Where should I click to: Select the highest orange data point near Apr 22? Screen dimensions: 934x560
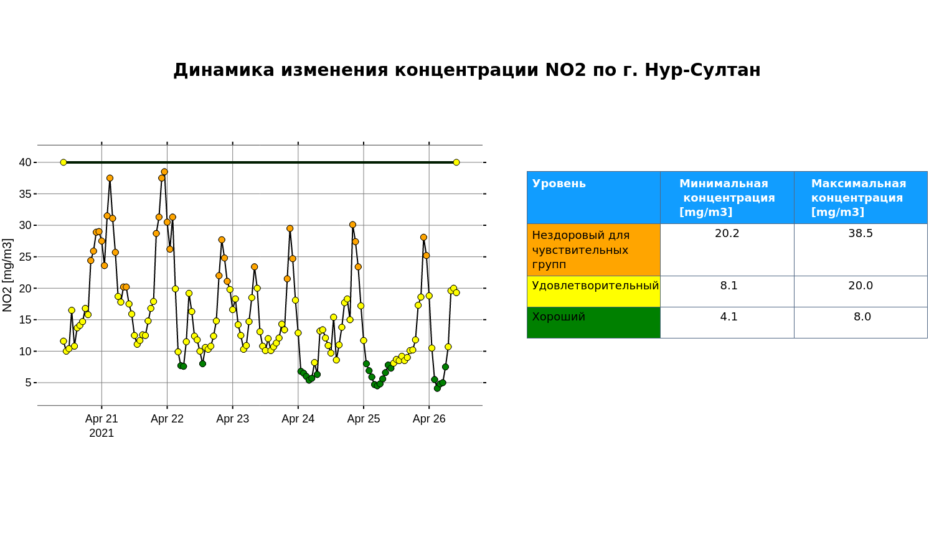click(164, 172)
